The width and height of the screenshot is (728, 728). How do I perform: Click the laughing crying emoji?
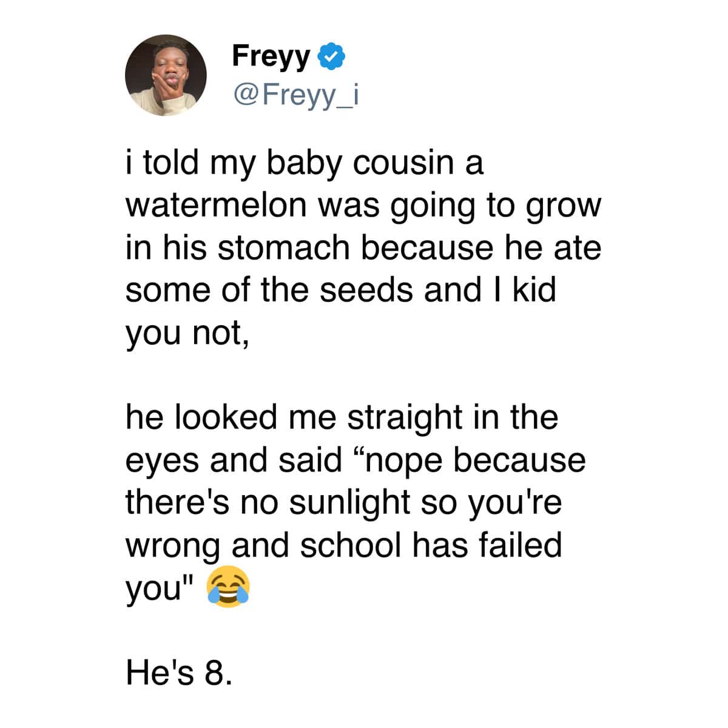coord(228,587)
